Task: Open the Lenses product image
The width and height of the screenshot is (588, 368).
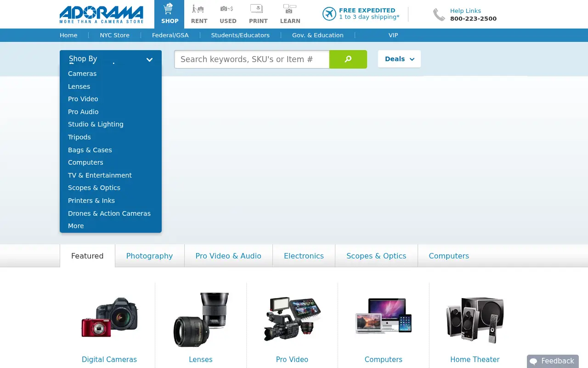Action: 201,319
